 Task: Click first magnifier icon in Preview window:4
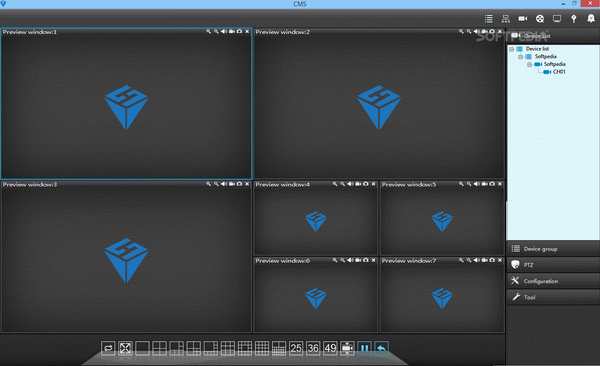[x=335, y=184]
